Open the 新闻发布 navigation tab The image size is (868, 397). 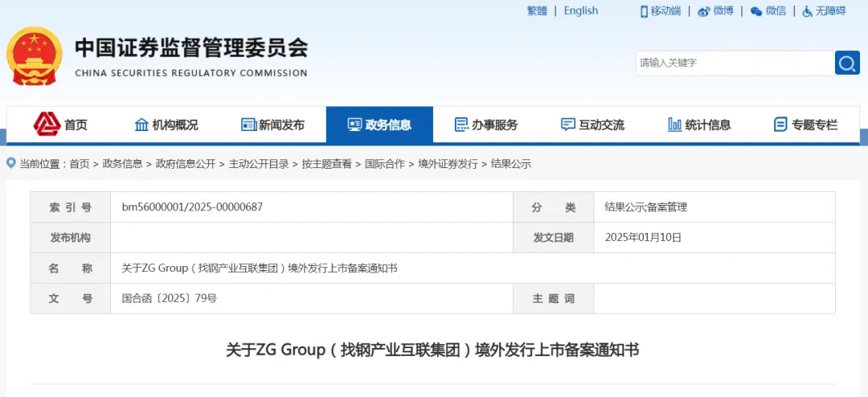272,125
